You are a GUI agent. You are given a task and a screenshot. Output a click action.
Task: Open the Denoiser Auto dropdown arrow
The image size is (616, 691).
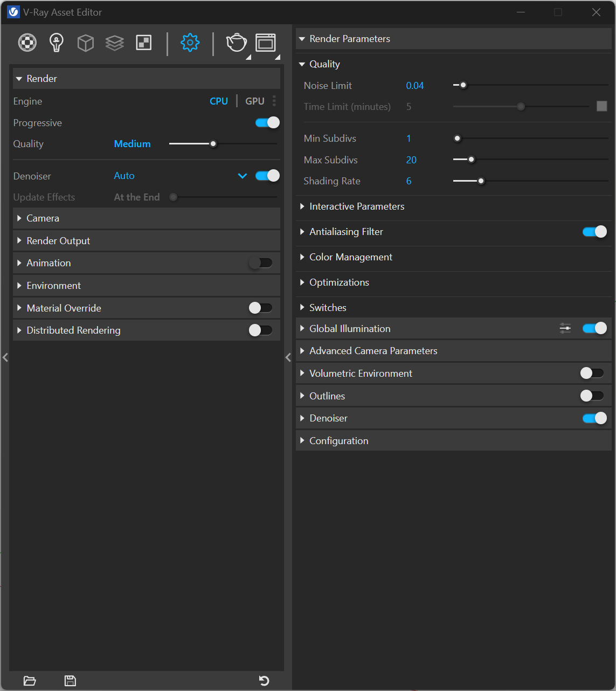[243, 176]
